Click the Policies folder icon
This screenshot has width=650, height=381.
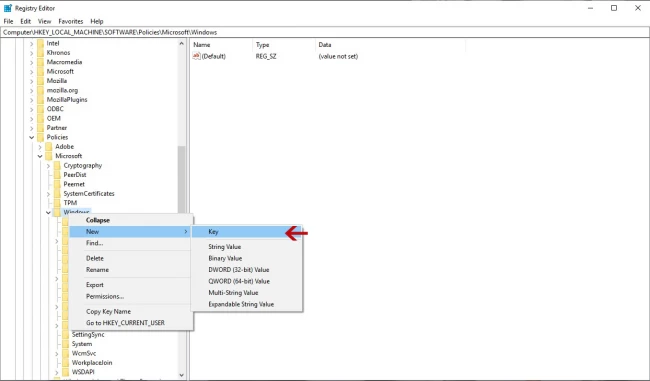pos(40,137)
